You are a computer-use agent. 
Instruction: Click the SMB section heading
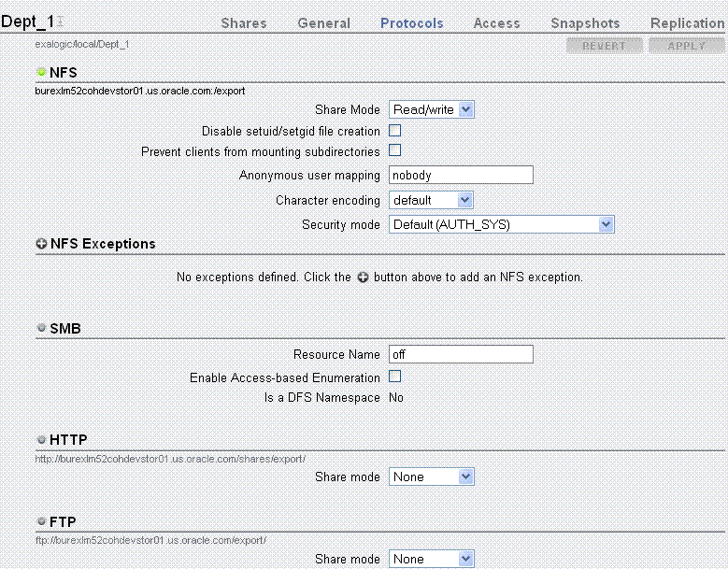pos(65,329)
